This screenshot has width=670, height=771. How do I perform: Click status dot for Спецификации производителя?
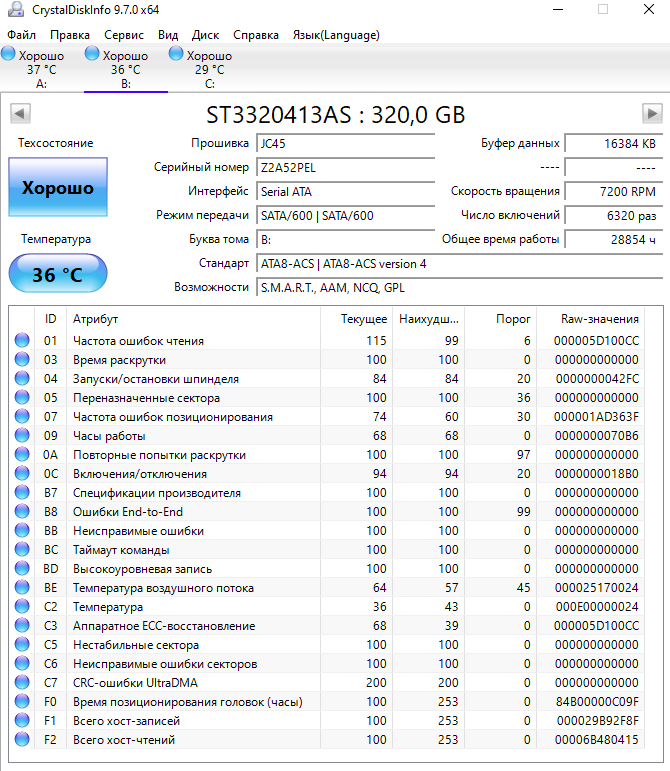[x=22, y=493]
